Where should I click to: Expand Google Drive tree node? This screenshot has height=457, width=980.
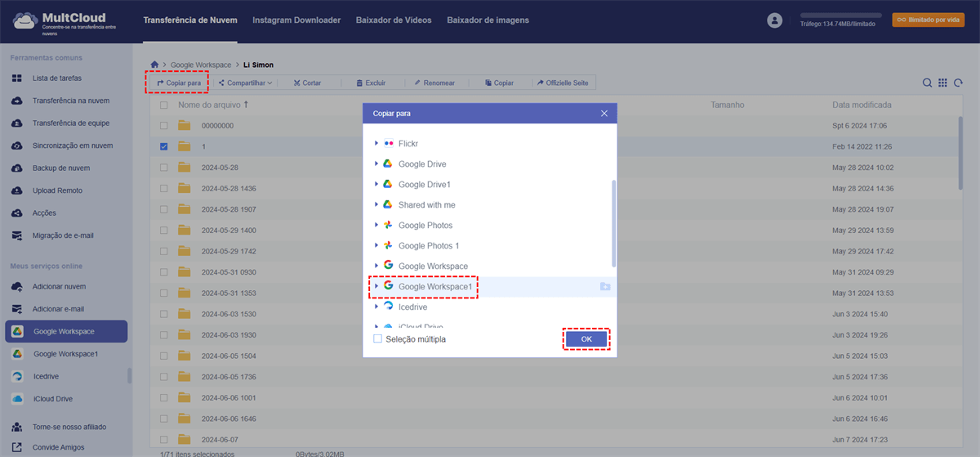[x=376, y=164]
